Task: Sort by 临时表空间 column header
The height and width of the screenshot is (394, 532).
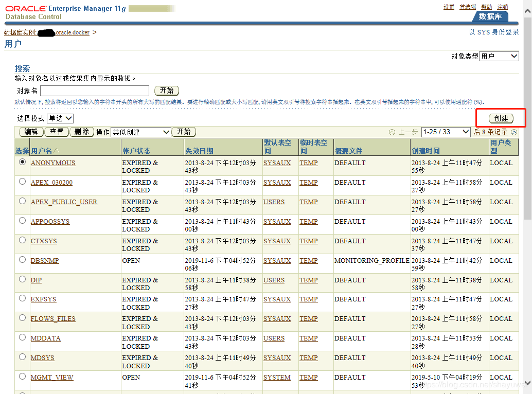Action: point(313,147)
